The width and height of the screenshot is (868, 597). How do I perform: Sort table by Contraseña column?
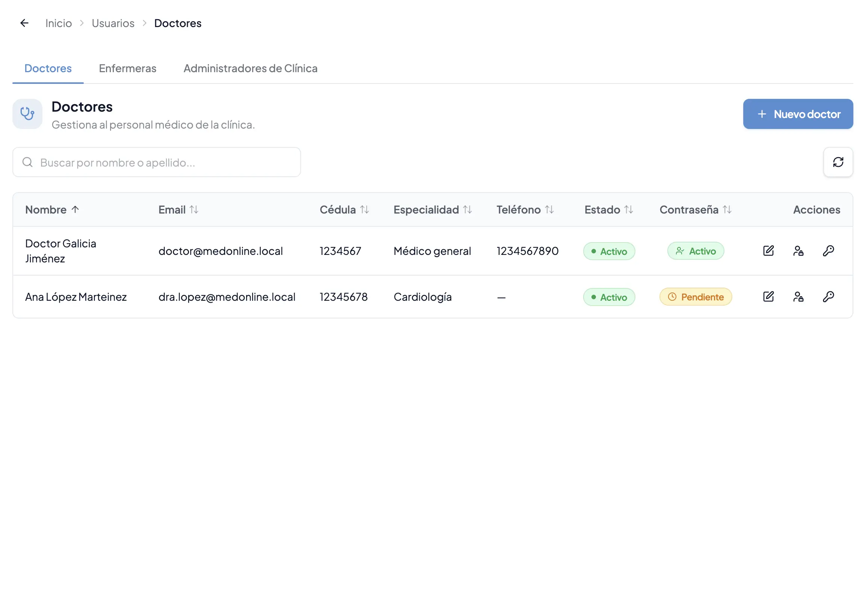click(696, 209)
